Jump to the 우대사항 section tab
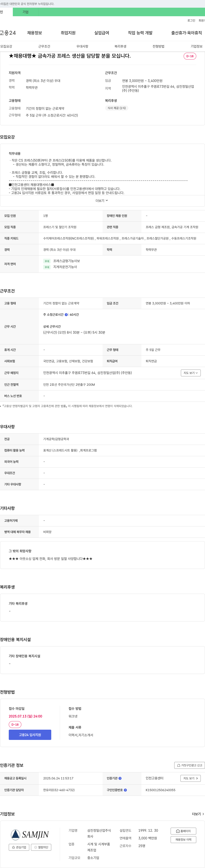Viewport: 205px width, 868px height. click(82, 47)
